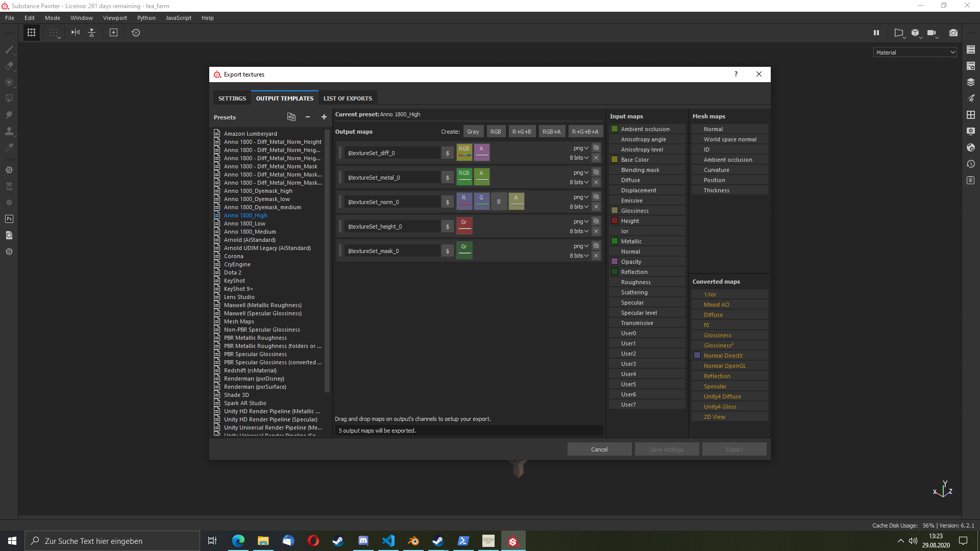
Task: Open png format dropdown for metal map
Action: click(581, 172)
